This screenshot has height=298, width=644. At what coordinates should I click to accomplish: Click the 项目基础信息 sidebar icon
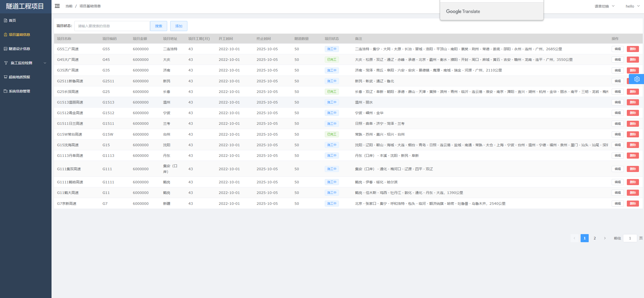[x=6, y=35]
